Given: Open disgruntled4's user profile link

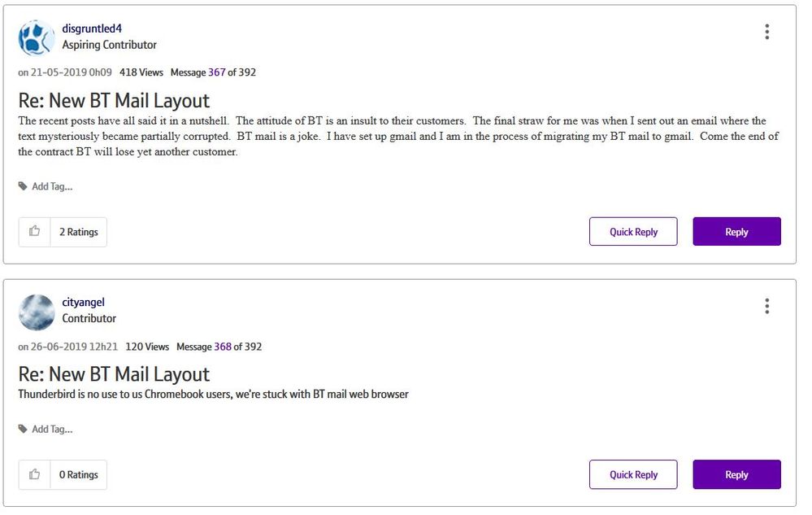Looking at the screenshot, I should click(92, 28).
